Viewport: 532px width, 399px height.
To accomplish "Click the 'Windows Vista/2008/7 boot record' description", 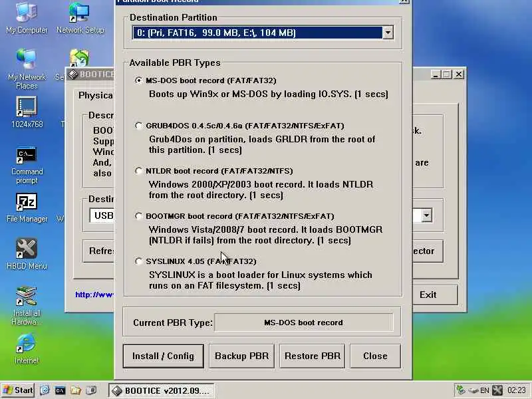I will click(265, 235).
